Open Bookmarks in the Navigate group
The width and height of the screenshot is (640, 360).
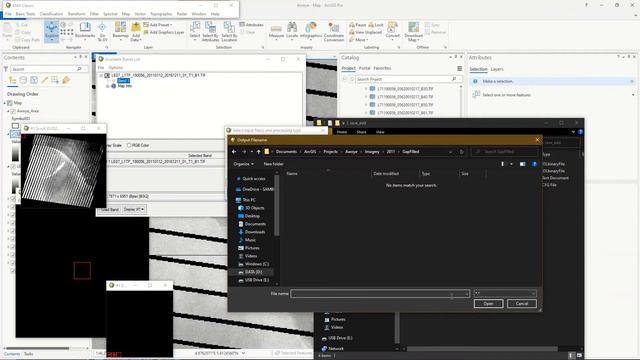coord(85,31)
